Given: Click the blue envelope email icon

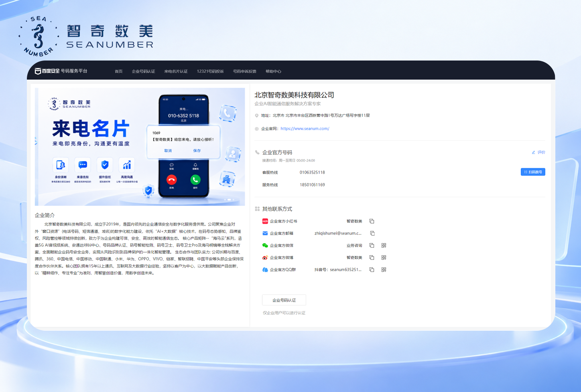Looking at the screenshot, I should click(265, 233).
